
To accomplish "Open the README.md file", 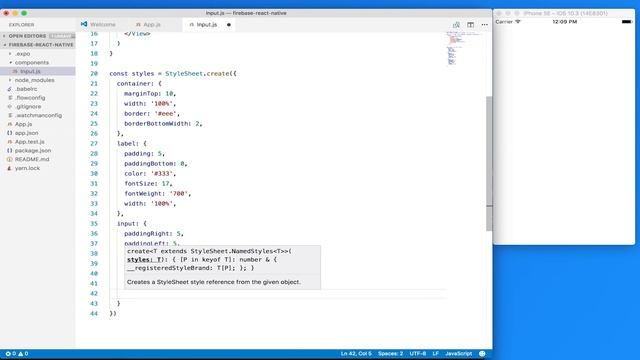I will [32, 159].
